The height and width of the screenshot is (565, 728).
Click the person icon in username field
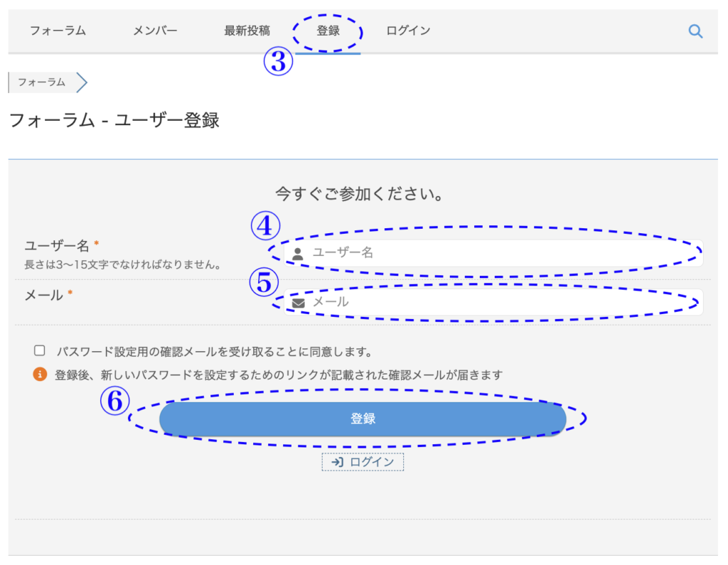click(298, 253)
